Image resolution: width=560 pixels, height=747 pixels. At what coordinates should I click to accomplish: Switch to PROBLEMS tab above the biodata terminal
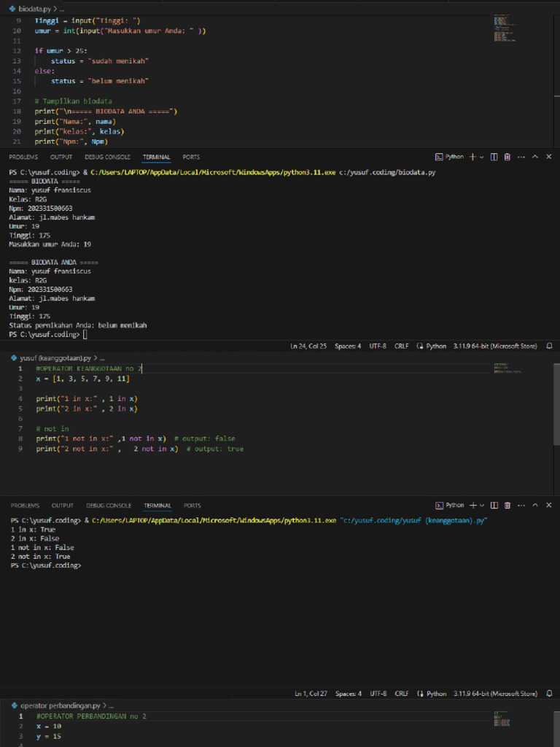[24, 157]
